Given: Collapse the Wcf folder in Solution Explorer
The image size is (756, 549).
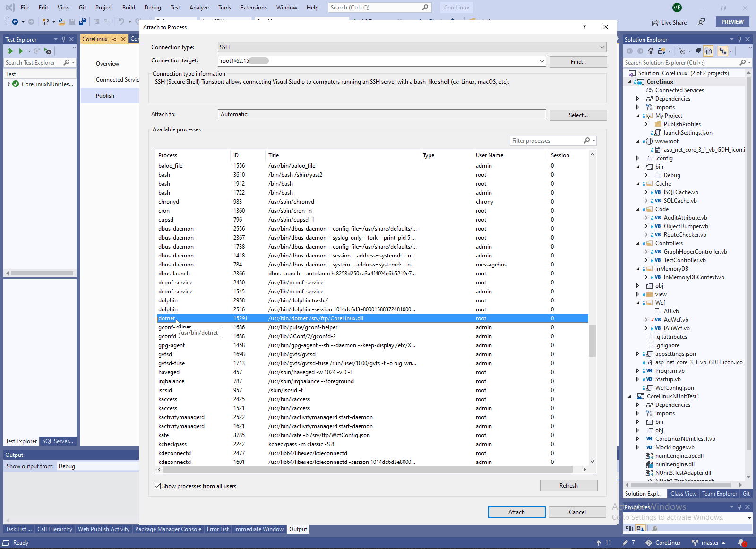Looking at the screenshot, I should (638, 303).
